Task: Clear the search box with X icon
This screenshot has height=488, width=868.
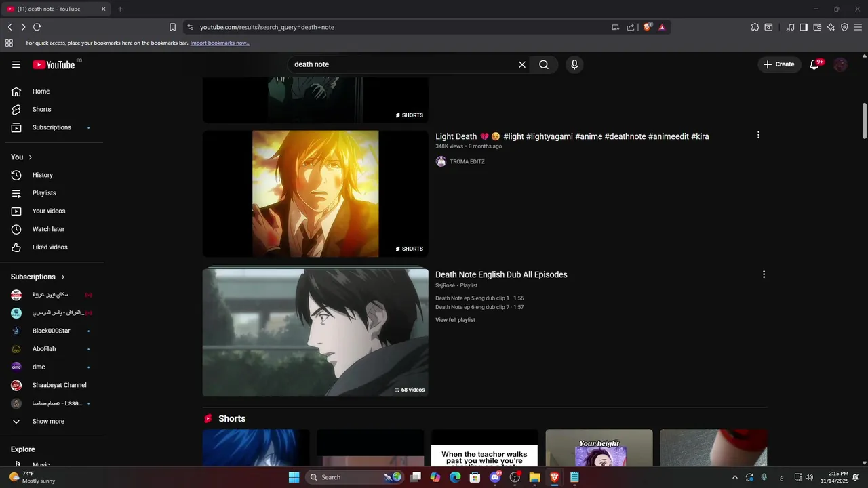Action: click(x=522, y=64)
